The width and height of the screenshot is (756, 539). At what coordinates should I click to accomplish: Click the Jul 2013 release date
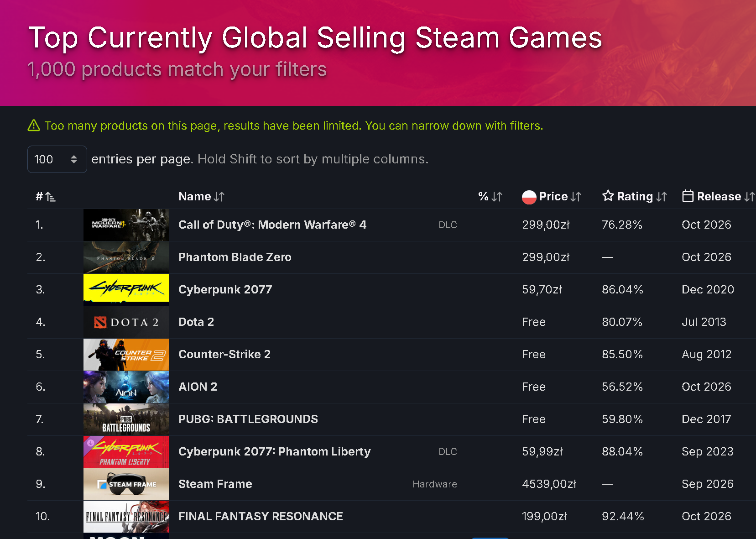[704, 322]
